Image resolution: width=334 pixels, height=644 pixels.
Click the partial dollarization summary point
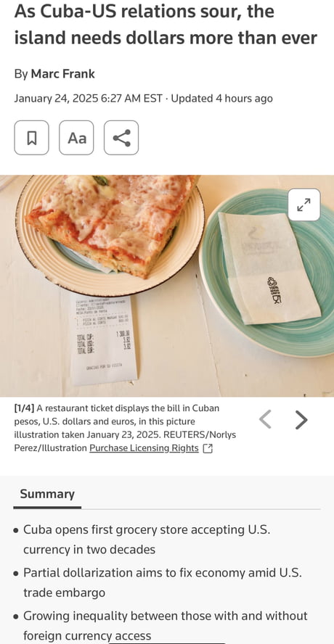point(163,582)
